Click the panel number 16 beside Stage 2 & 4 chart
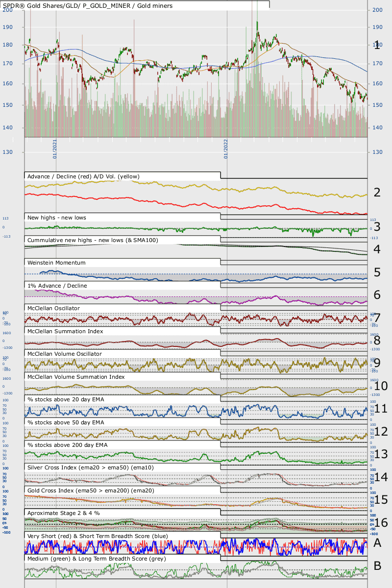Viewport: 392px width, 588px height. 381,523
